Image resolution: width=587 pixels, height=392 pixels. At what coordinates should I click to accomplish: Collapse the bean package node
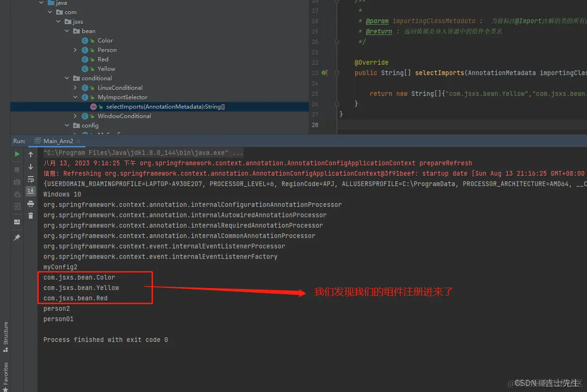(x=67, y=31)
